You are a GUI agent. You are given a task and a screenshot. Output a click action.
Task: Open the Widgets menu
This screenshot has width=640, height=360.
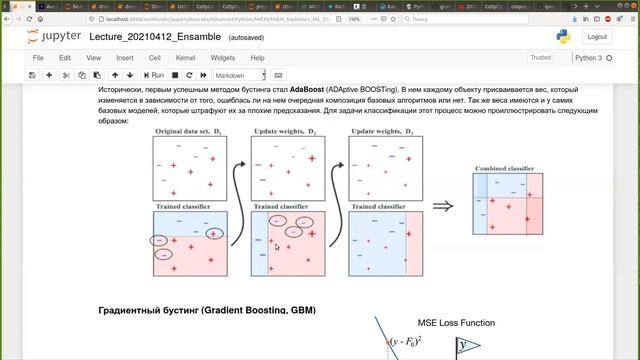pyautogui.click(x=223, y=58)
